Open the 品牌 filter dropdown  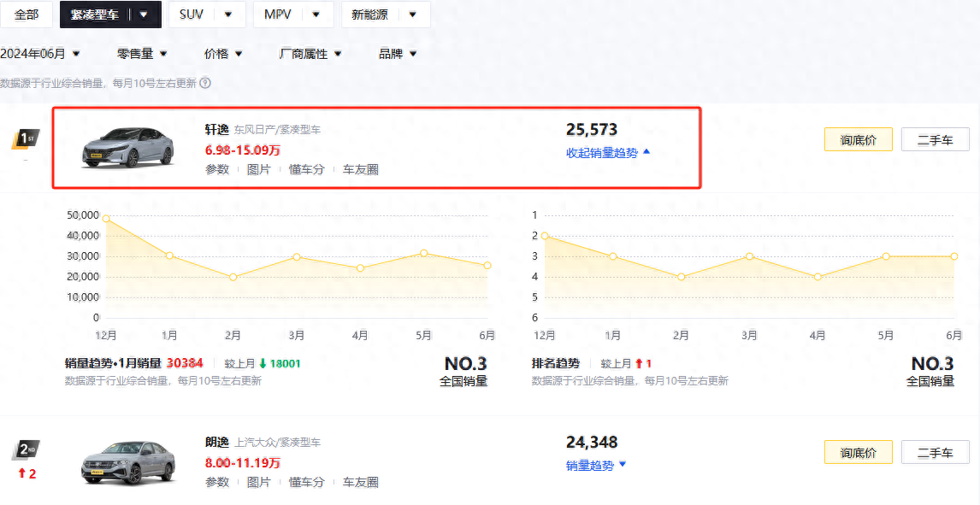click(x=398, y=54)
